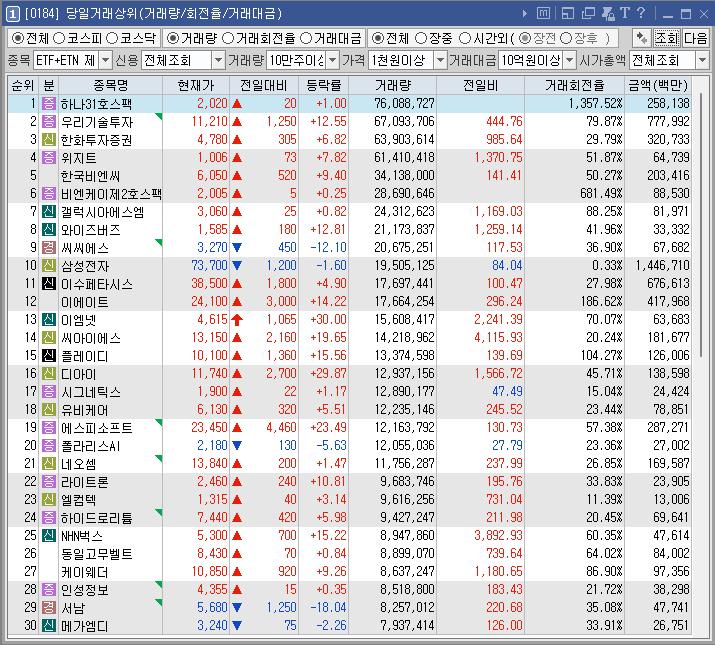Screen dimensions: 715x645
Task: Click the black 신 badge beside 플레이디
Action: point(49,355)
